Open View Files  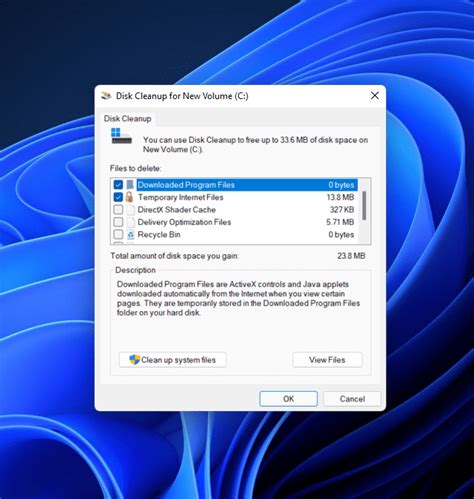tap(327, 360)
